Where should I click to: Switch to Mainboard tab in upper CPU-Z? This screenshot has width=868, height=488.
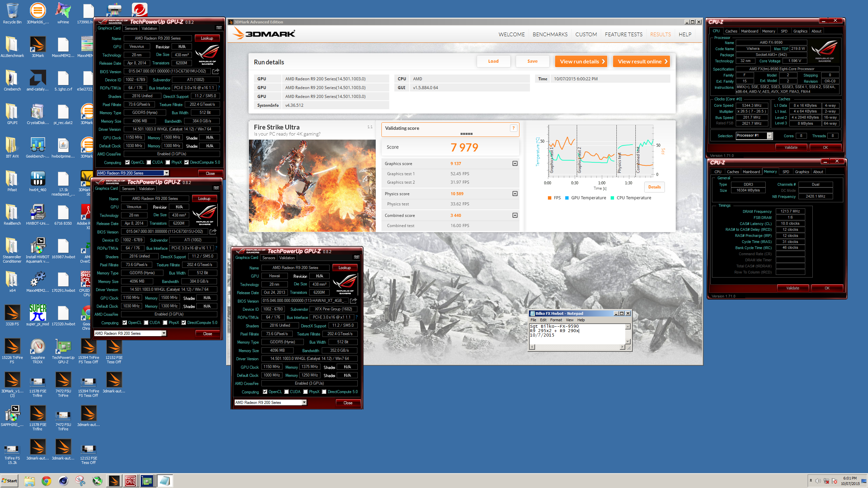tap(749, 31)
